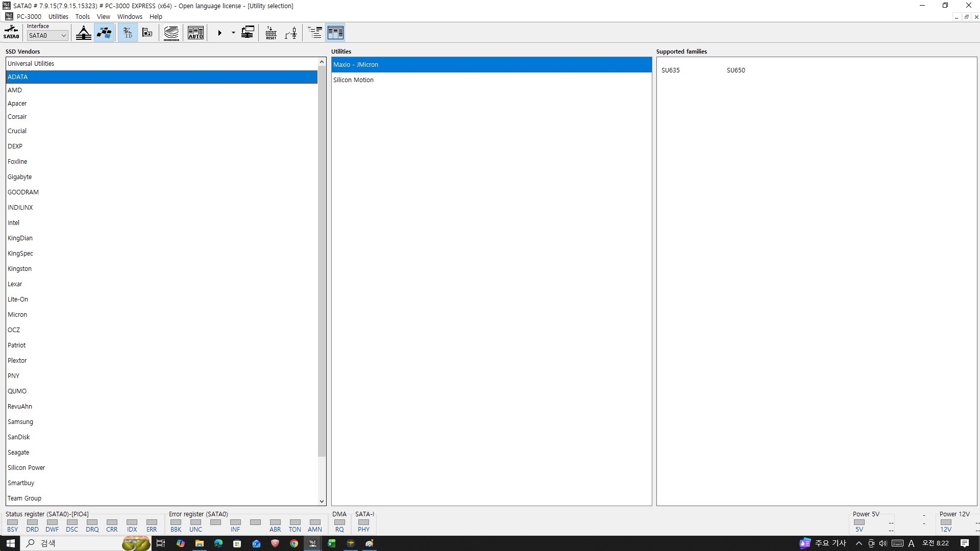Click the RESET toolbar icon
980x551 pixels.
[271, 33]
